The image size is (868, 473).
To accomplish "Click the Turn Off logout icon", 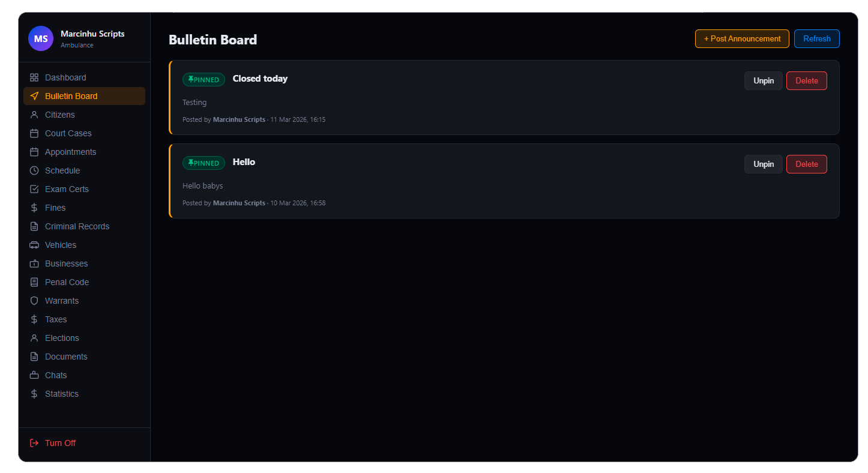I will (34, 443).
